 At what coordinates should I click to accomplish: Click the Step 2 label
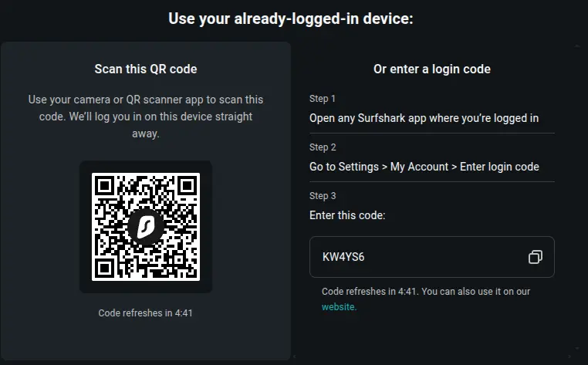[323, 147]
